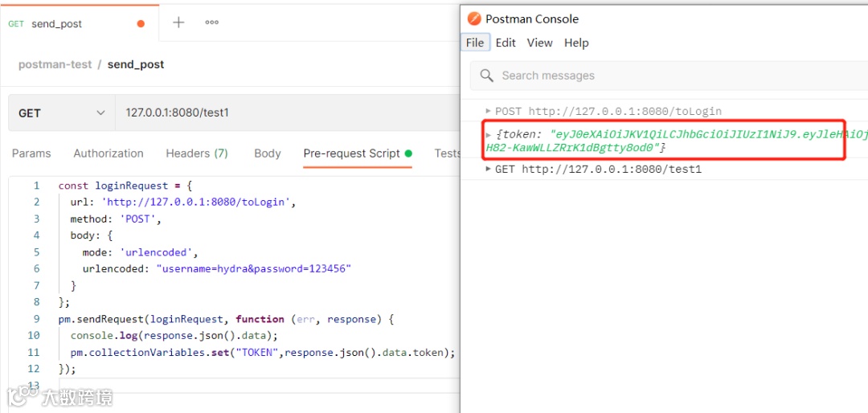Click the console.log code line
This screenshot has height=413, width=868.
pos(174,336)
